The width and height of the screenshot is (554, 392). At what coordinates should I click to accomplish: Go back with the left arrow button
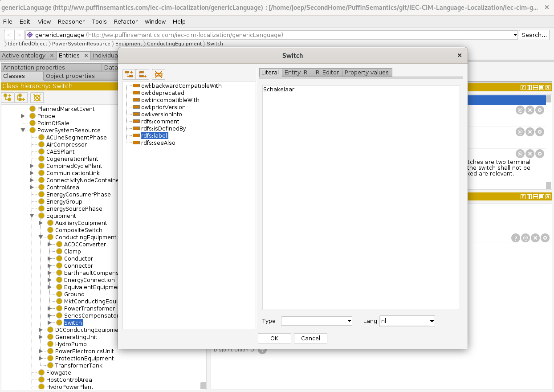point(9,35)
